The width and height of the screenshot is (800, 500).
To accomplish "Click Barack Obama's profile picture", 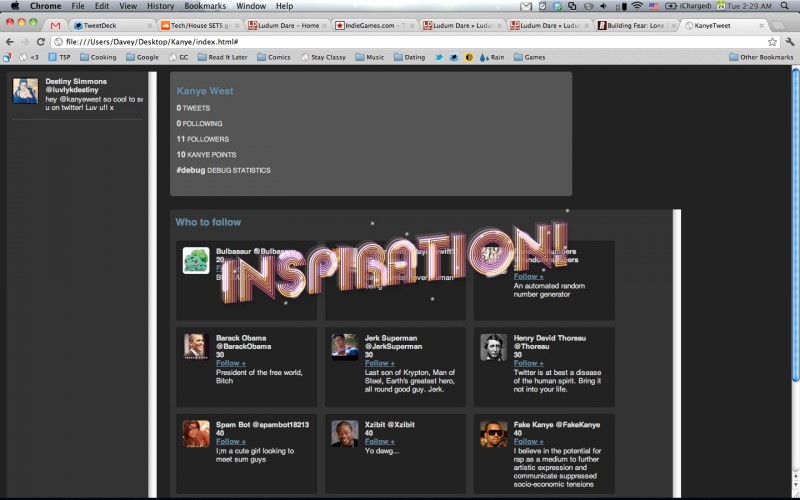I will pos(196,347).
